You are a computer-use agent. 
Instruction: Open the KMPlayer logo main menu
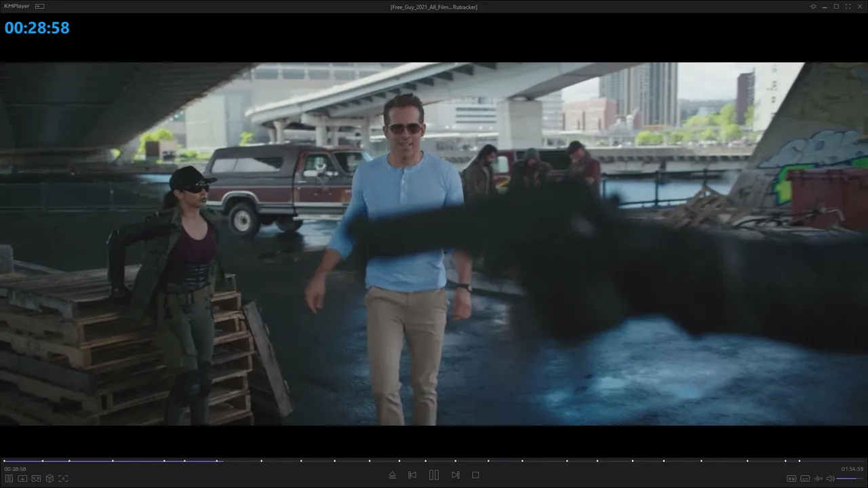17,6
